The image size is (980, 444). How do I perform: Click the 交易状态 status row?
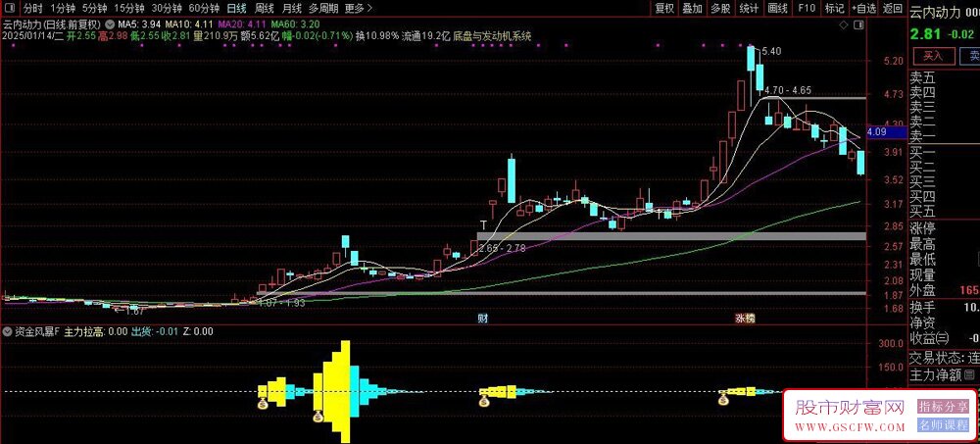tap(944, 359)
